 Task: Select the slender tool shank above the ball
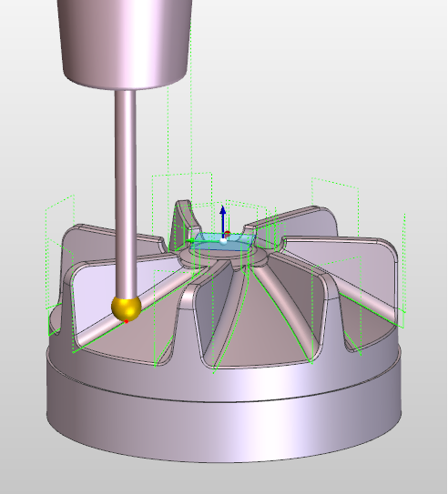pos(126,194)
